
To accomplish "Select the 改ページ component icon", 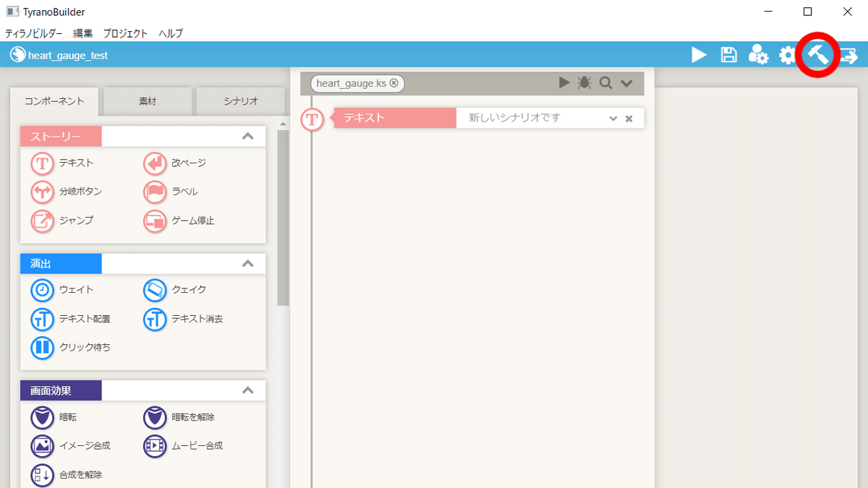I will 155,163.
